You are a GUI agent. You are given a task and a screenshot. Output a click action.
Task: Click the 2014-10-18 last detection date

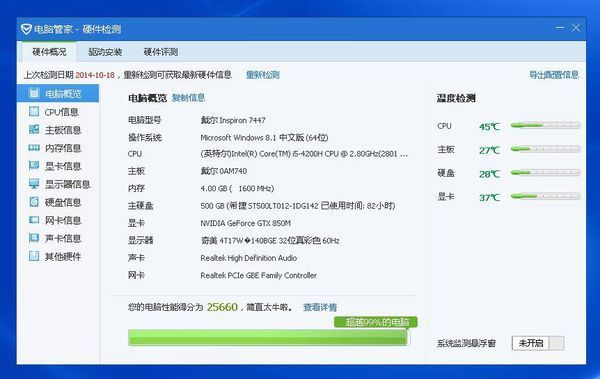coord(95,75)
